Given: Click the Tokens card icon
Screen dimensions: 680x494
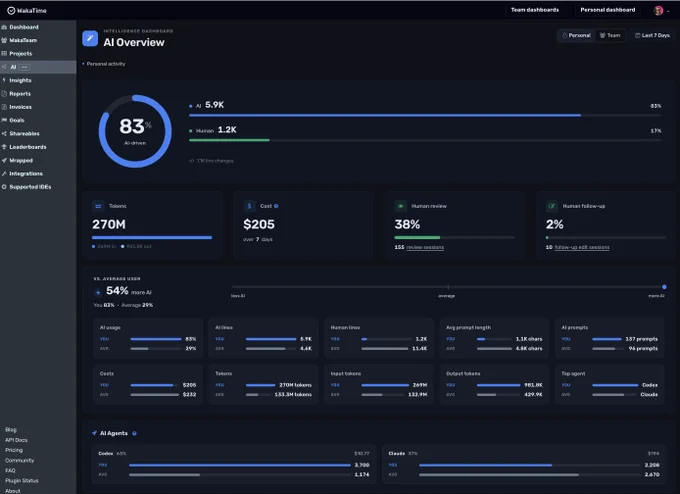Looking at the screenshot, I should [98, 206].
